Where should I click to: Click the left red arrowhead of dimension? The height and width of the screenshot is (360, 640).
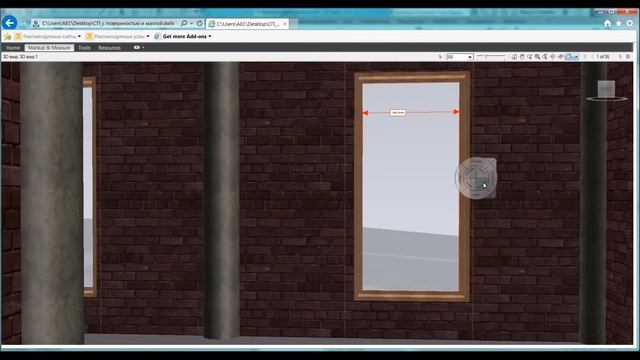[365, 113]
